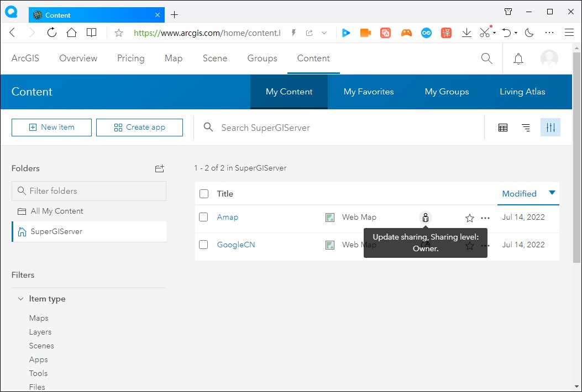
Task: Click the Filter folders input field
Action: pyautogui.click(x=89, y=191)
